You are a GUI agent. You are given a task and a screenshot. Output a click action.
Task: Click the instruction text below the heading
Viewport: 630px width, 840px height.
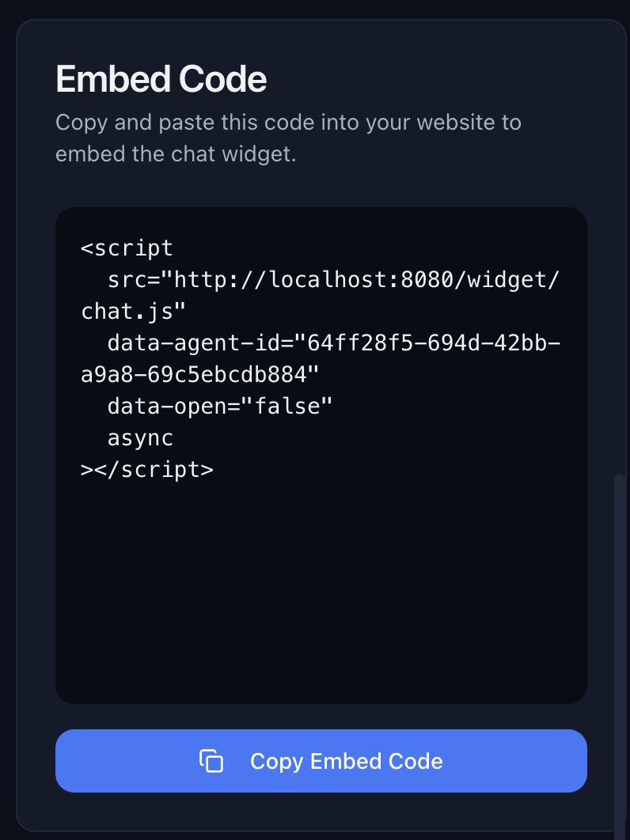288,138
